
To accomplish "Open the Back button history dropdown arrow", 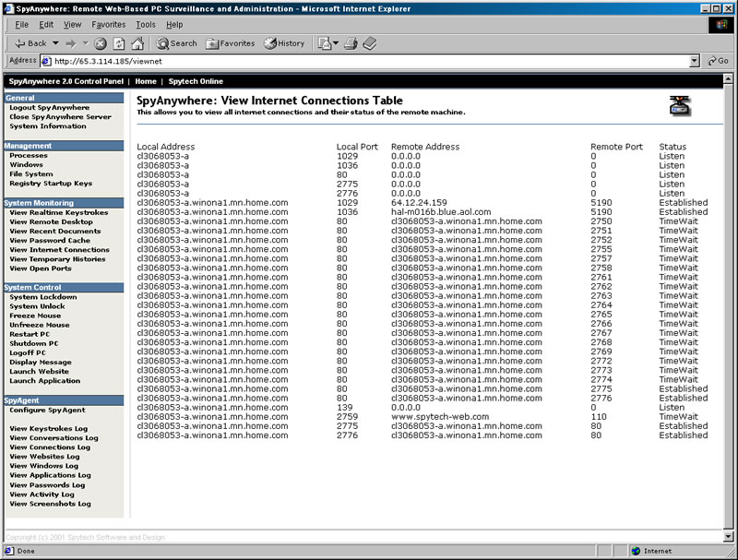I will point(55,43).
